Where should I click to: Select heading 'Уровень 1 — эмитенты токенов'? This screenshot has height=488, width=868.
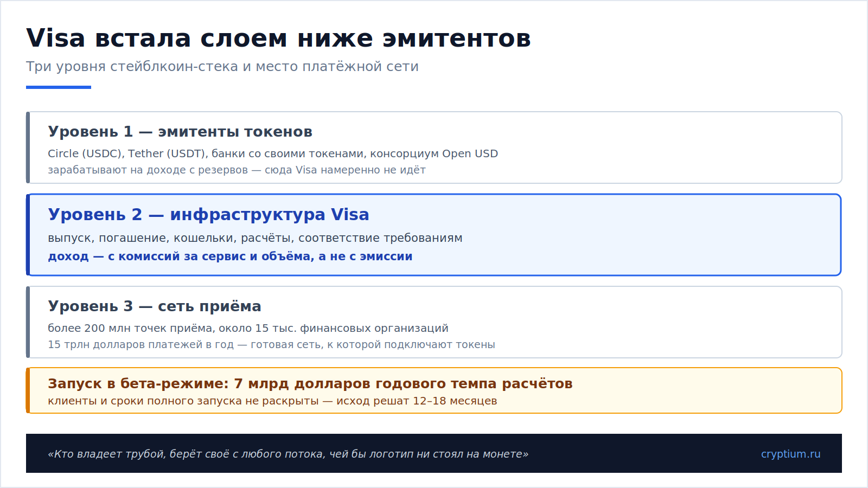pyautogui.click(x=180, y=132)
